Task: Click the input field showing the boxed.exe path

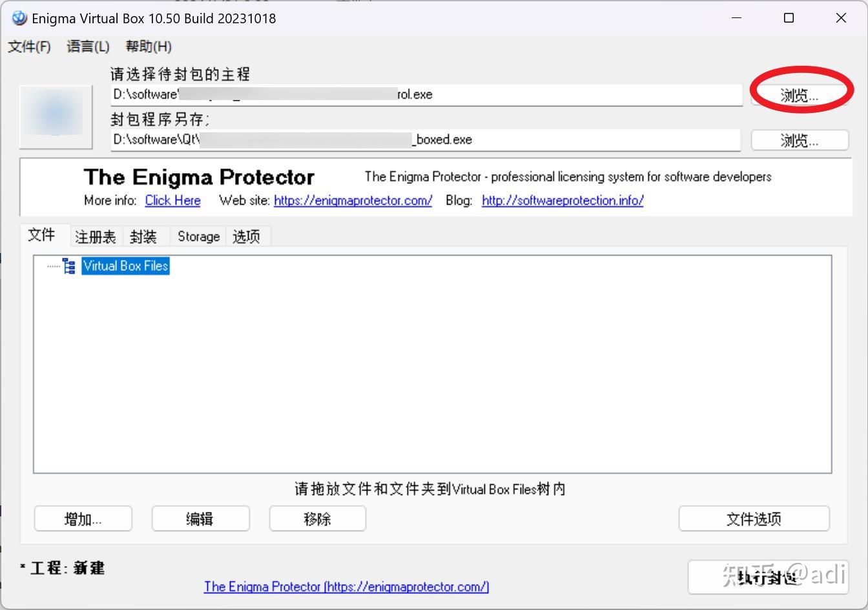Action: pyautogui.click(x=426, y=139)
